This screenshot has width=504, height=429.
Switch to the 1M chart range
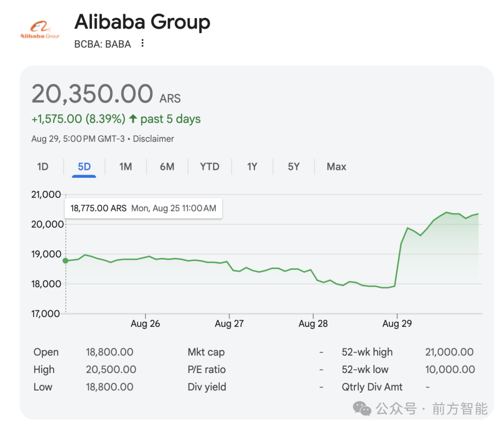click(126, 167)
